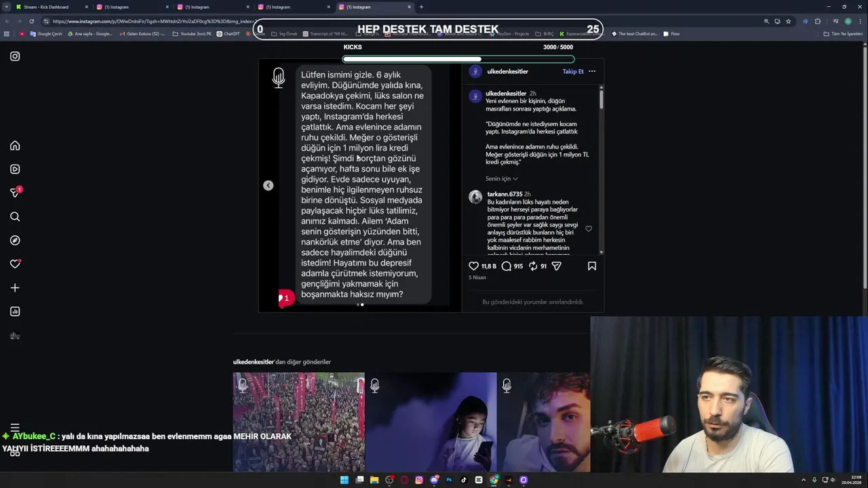Open BURÇ bookmark folder
The image size is (868, 488).
(x=545, y=33)
